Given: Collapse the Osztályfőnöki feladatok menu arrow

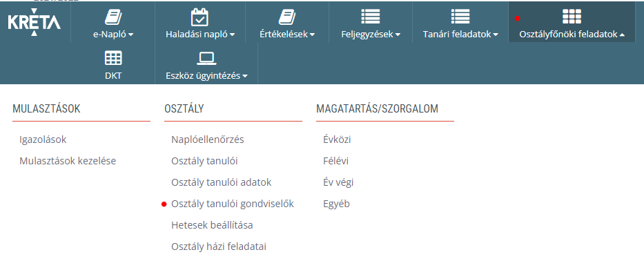Looking at the screenshot, I should [x=622, y=35].
